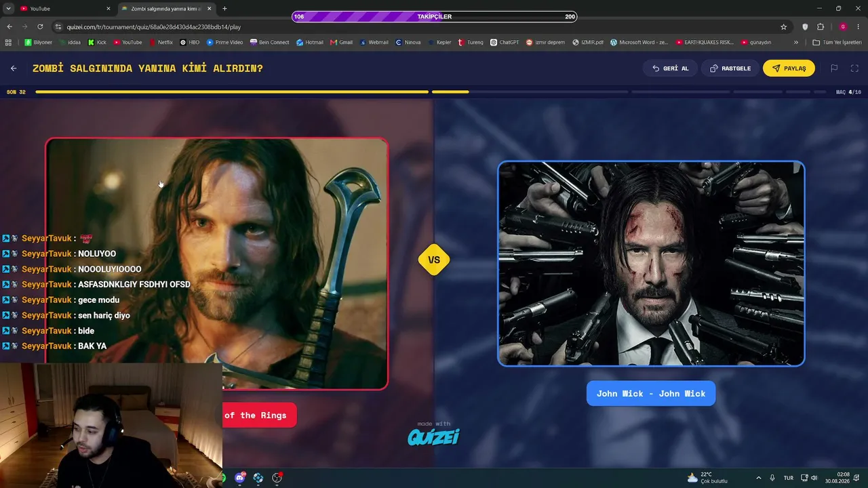Screen dimensions: 868x488
Task: Open the YouTube bookmark
Action: tap(127, 42)
